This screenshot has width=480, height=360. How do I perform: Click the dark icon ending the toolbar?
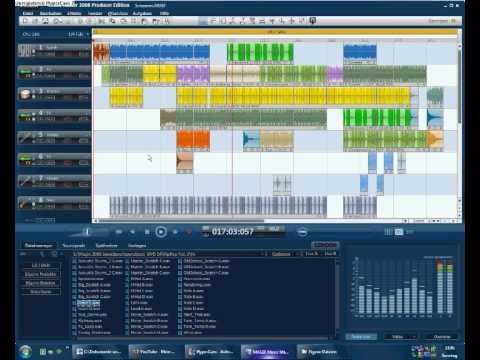pyautogui.click(x=312, y=21)
